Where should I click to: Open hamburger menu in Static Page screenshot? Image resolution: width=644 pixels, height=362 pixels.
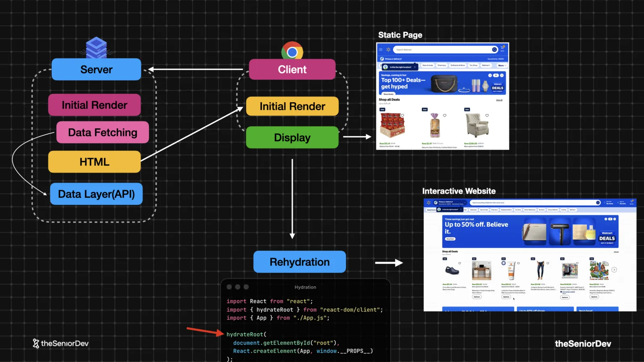click(381, 49)
